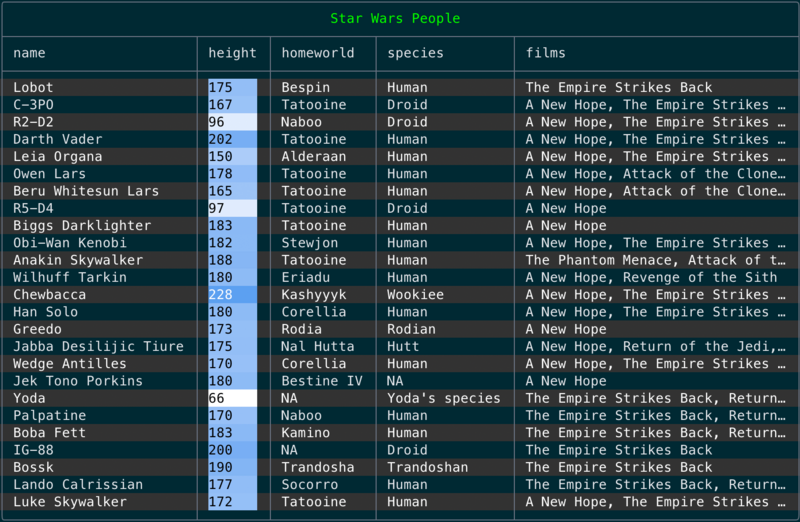The image size is (800, 522).
Task: Click the name IG-88
Action: click(33, 450)
